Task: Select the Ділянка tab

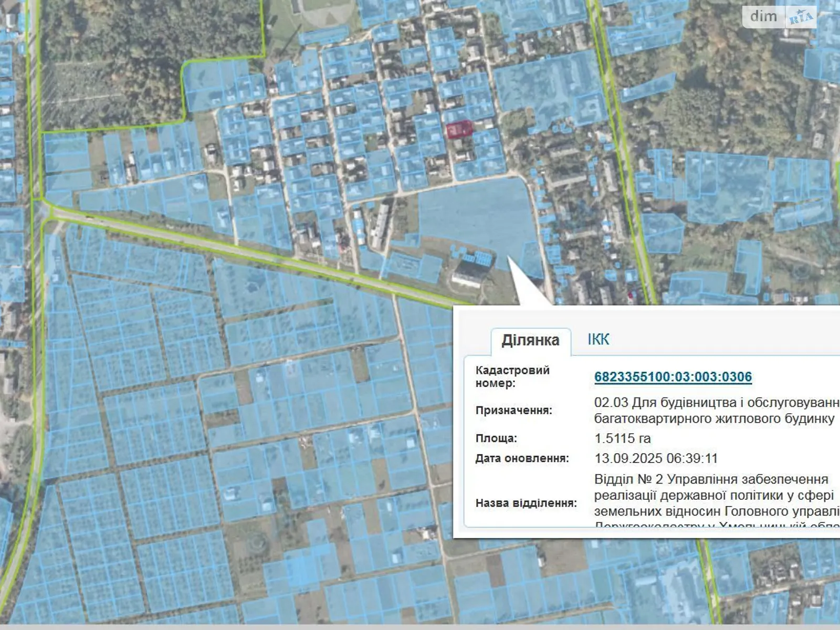Action: (530, 340)
